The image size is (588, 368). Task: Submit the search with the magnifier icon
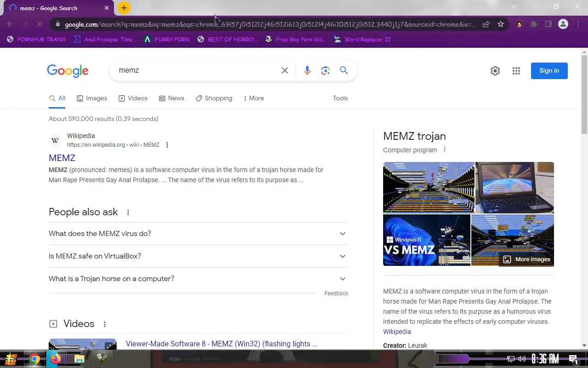[x=344, y=70]
